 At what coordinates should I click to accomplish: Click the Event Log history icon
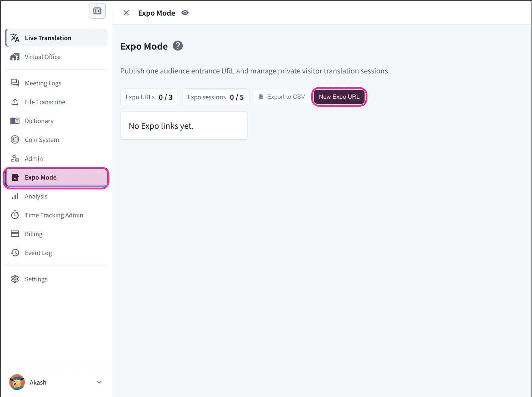(15, 253)
